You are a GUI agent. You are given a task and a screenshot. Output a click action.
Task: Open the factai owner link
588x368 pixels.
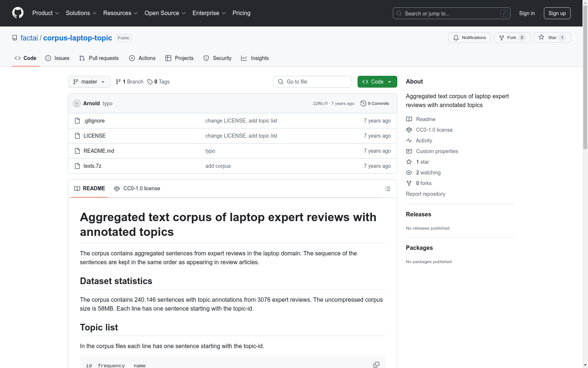29,38
